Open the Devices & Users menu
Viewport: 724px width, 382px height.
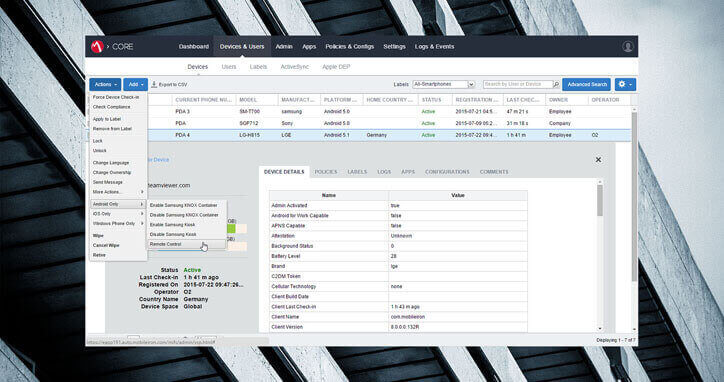pos(242,47)
